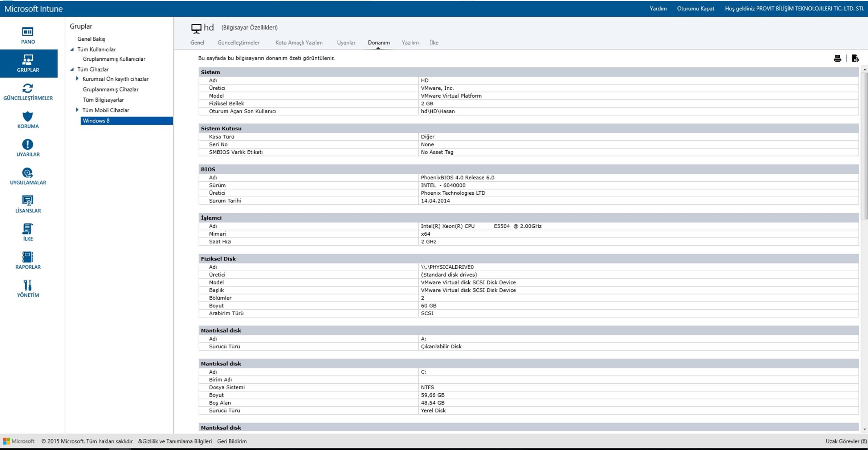This screenshot has width=868, height=450.
Task: Click the Çıkarılabilir Disk drive type value
Action: 441,346
